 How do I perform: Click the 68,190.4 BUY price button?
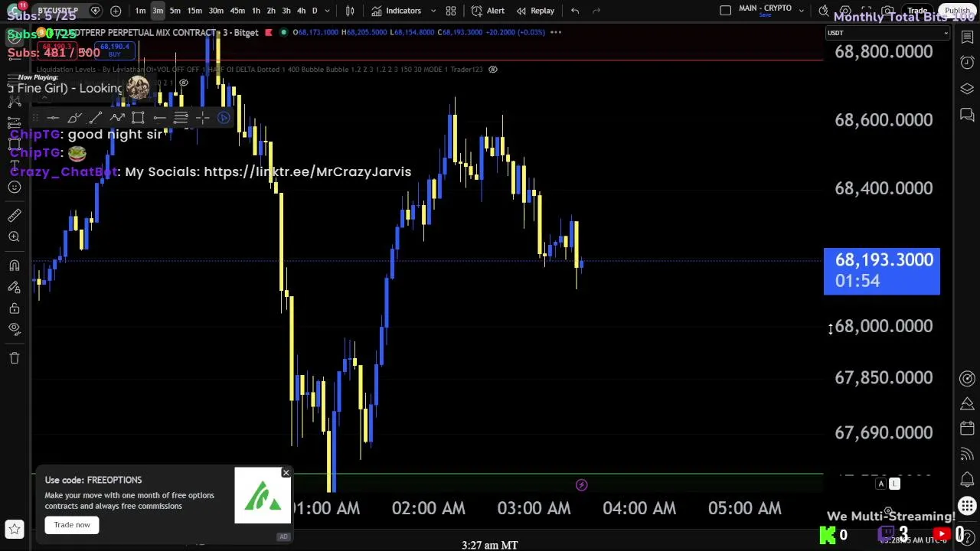[115, 51]
